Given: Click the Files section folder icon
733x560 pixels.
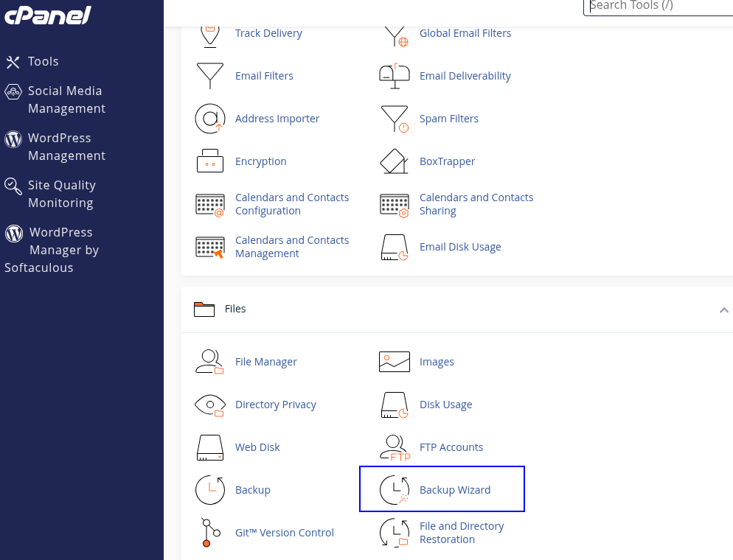Looking at the screenshot, I should (x=204, y=309).
